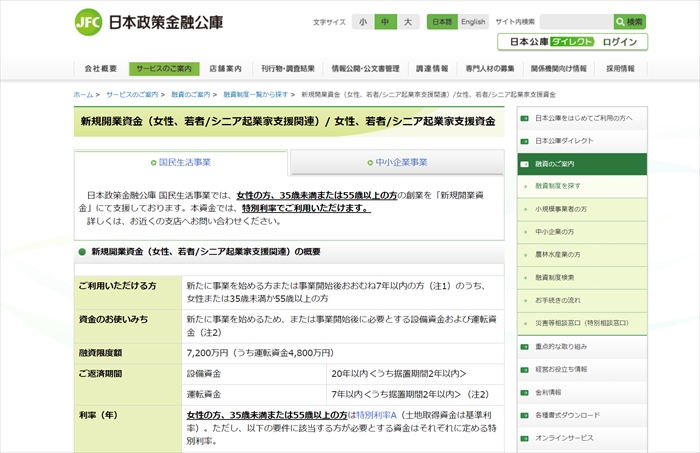This screenshot has width=700, height=453.
Task: Open the 特別利率A link in the interest rate row
Action: (x=376, y=414)
